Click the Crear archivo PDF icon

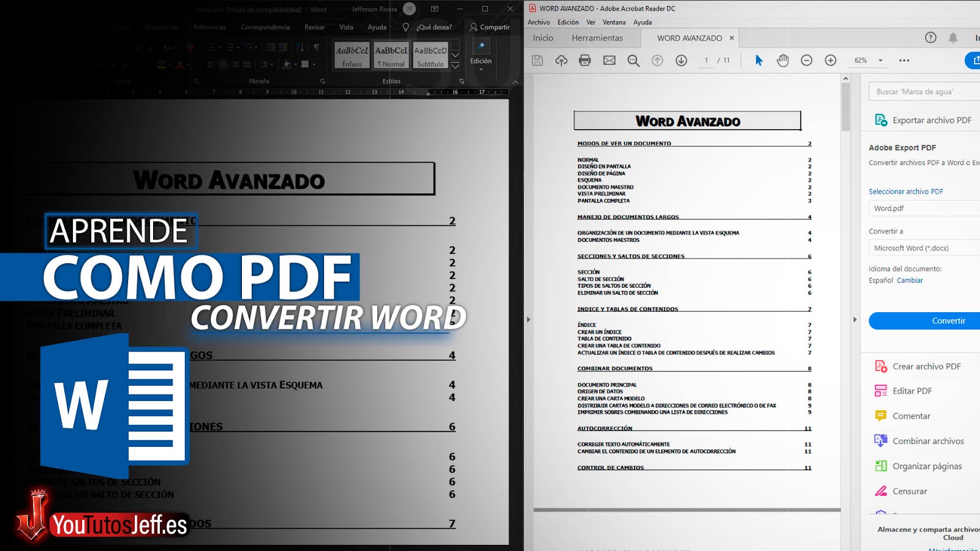click(x=881, y=366)
